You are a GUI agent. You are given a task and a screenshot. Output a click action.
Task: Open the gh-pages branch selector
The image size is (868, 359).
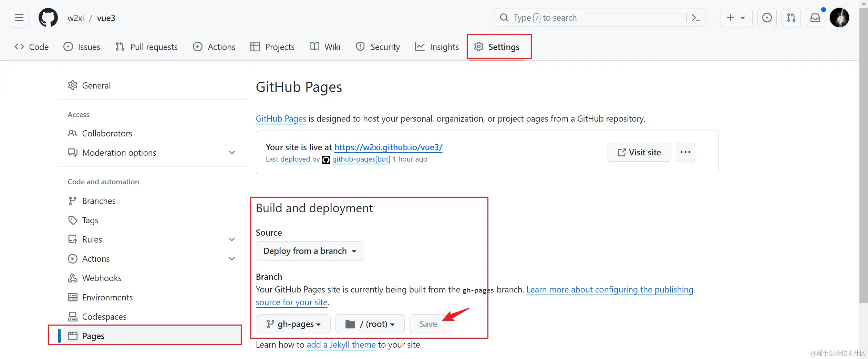pyautogui.click(x=293, y=324)
